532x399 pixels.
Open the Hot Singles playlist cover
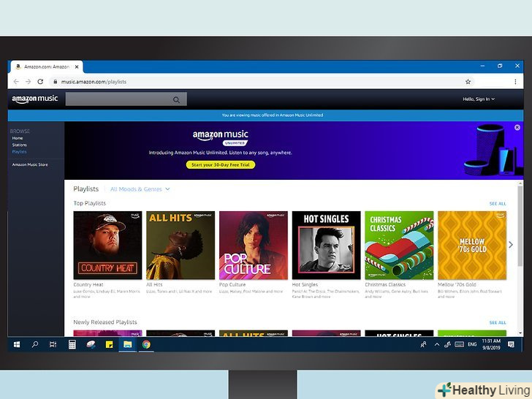click(x=327, y=246)
